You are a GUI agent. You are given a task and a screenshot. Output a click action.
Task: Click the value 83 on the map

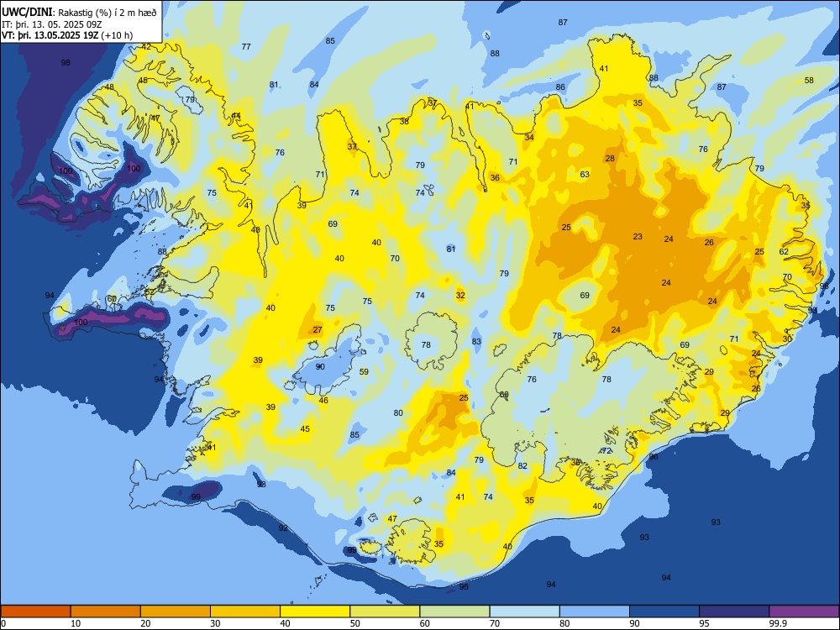476,341
